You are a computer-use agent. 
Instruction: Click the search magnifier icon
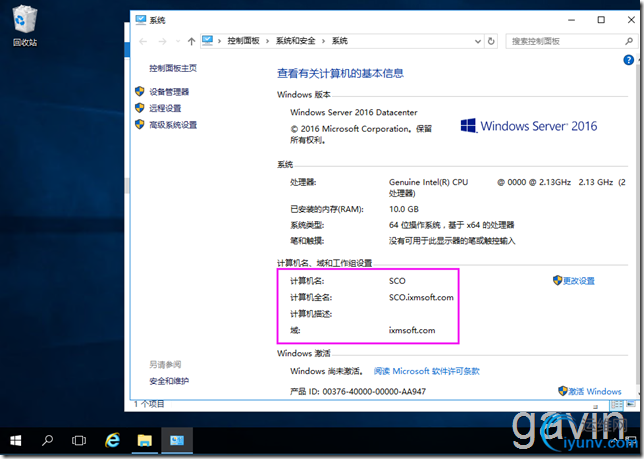coord(629,41)
